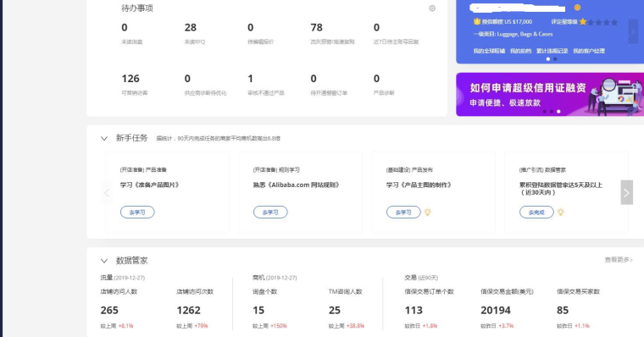Click 待办事项 section heading
The height and width of the screenshot is (337, 644).
(x=137, y=8)
